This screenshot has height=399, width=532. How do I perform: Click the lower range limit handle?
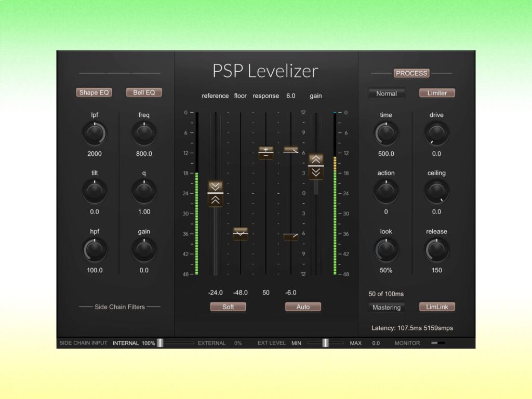click(x=291, y=236)
